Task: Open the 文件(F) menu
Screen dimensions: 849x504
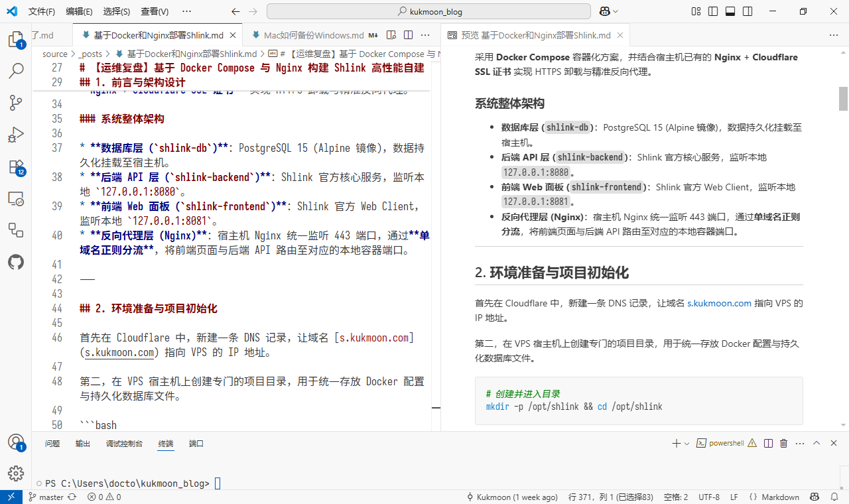Action: 42,11
